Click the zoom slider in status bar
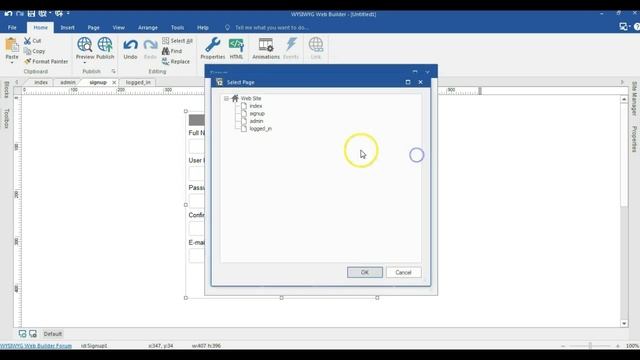This screenshot has height=360, width=640. [x=590, y=346]
